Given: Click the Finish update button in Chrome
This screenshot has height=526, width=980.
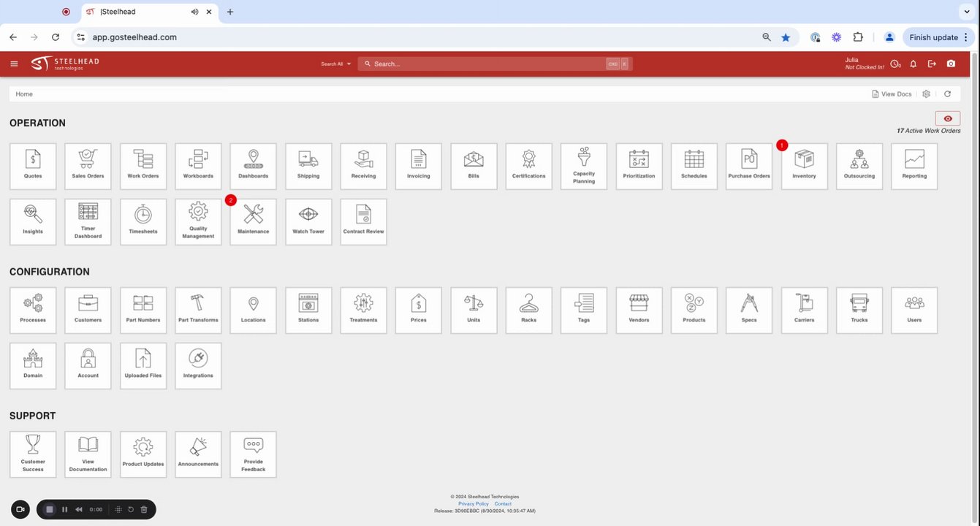Looking at the screenshot, I should click(x=939, y=37).
